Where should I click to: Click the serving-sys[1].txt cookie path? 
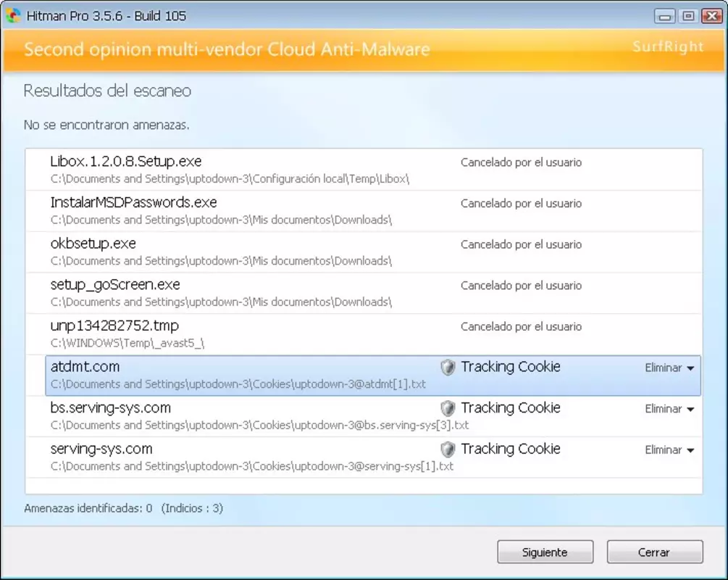[251, 466]
